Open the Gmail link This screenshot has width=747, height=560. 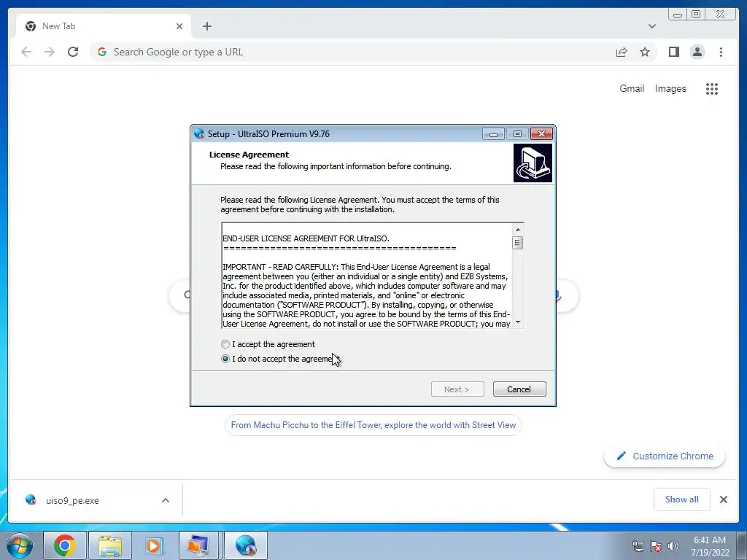[x=632, y=88]
